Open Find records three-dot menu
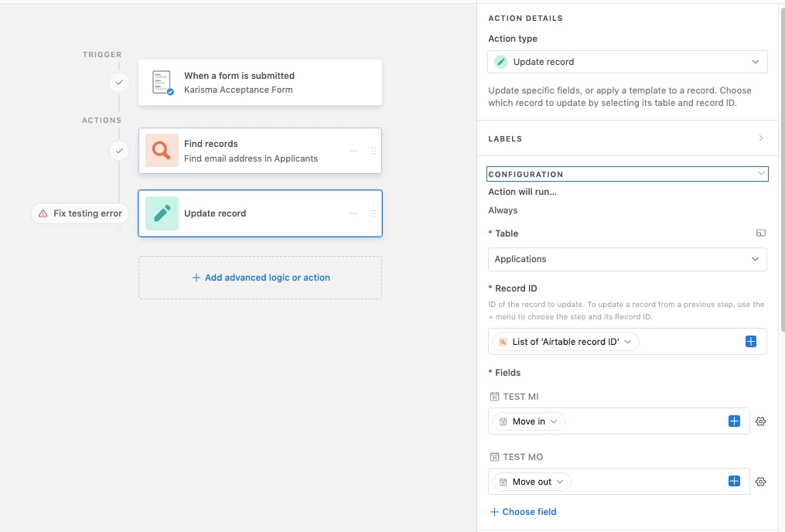This screenshot has height=532, width=785. (353, 151)
